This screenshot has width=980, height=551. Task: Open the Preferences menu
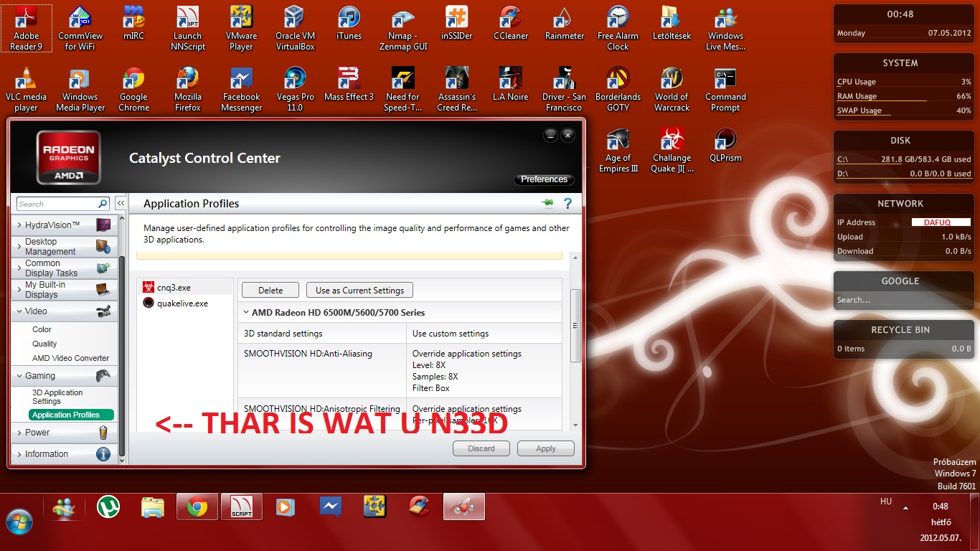[544, 179]
